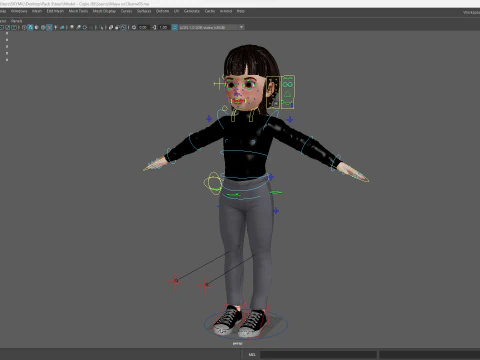Open the Help menu
Viewport: 480px width, 360px height.
pos(241,11)
